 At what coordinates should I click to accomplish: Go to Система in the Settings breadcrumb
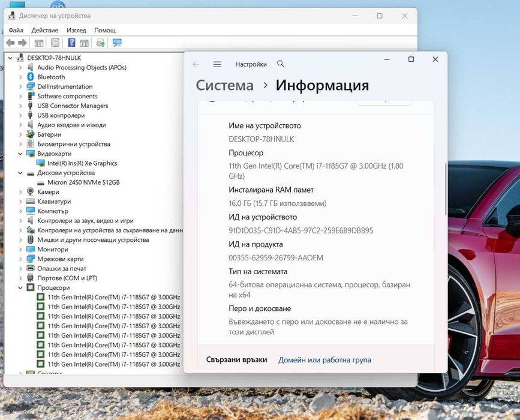click(225, 85)
